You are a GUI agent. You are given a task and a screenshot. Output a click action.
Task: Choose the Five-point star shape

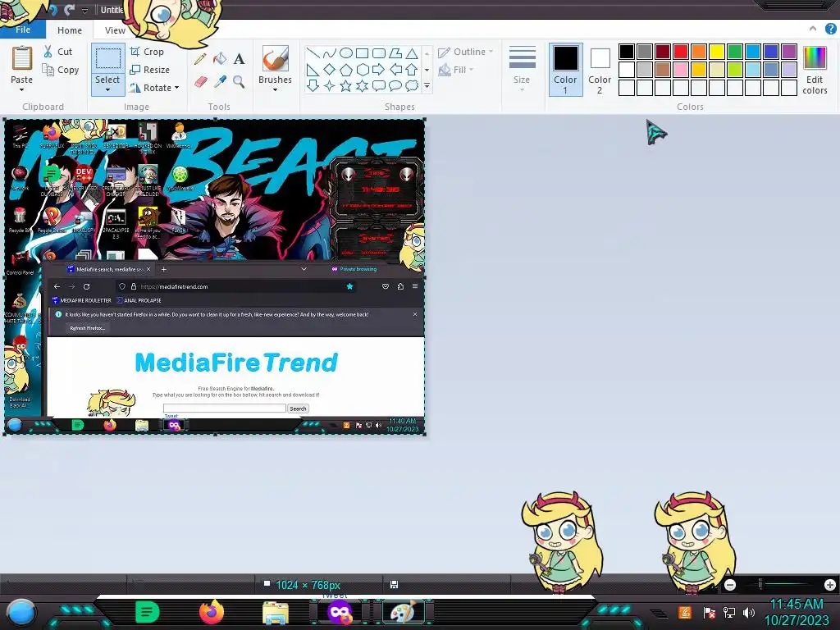tap(346, 85)
